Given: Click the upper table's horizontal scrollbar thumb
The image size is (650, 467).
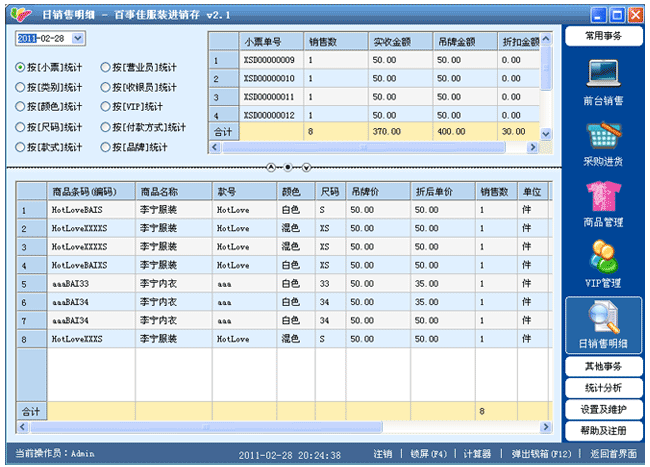Looking at the screenshot, I should tap(364, 147).
